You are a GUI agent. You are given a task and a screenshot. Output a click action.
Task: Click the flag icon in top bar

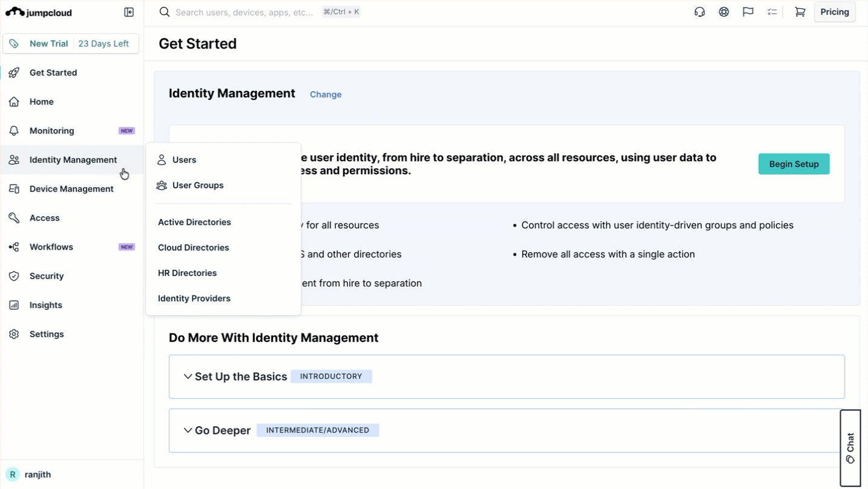[x=748, y=12]
